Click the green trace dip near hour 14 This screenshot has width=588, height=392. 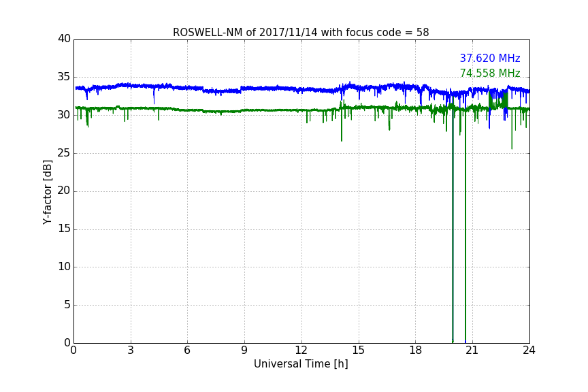(x=342, y=124)
